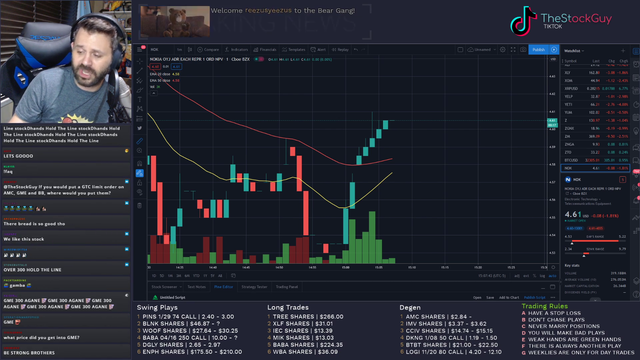The height and width of the screenshot is (360, 640).
Task: Select the pitchfork/Fibonacci tool
Action: point(140,80)
